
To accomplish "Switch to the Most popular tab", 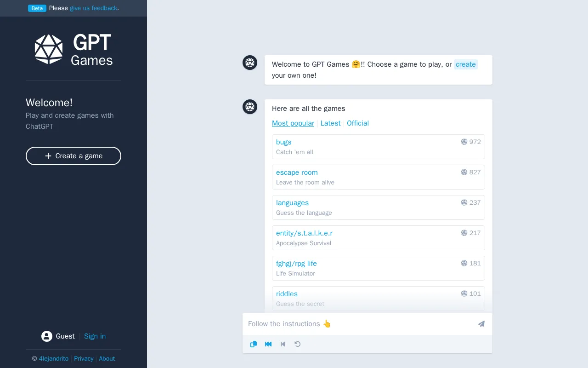I will 293,123.
